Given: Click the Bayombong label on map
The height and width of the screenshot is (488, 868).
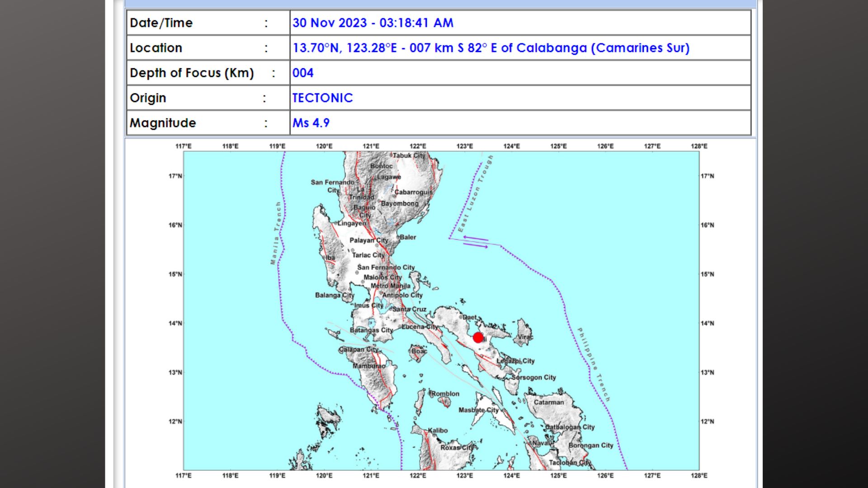Looking at the screenshot, I should [400, 204].
